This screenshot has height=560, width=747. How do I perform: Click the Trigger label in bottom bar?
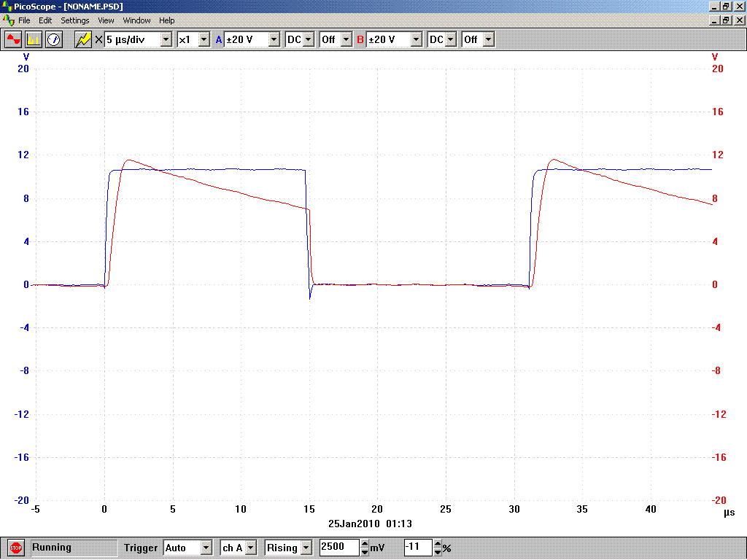click(141, 548)
